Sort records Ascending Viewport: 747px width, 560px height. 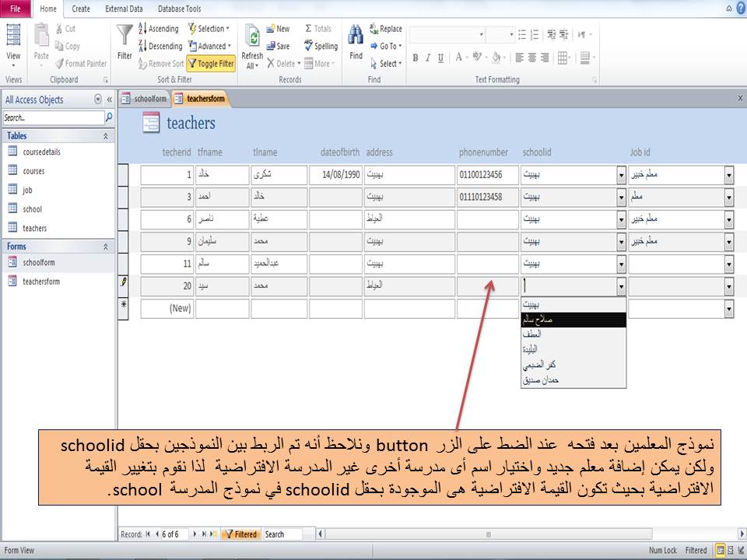[159, 29]
